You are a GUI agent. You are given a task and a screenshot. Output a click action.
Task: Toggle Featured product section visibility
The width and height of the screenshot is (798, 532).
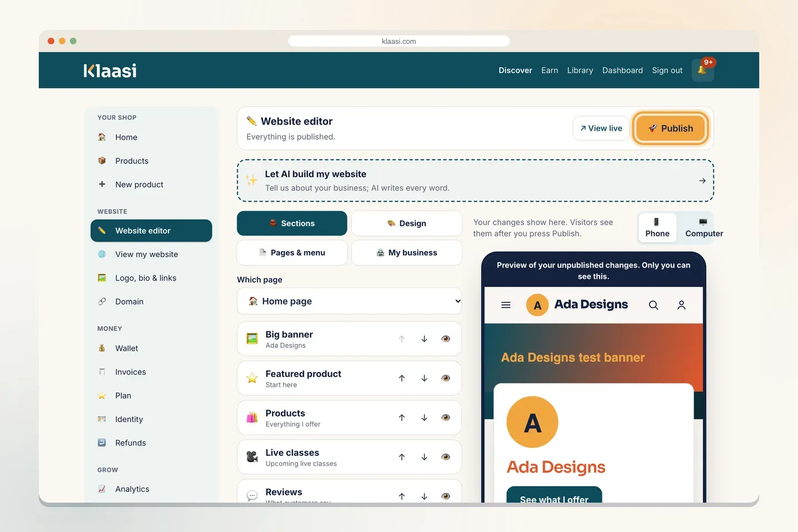coord(446,378)
